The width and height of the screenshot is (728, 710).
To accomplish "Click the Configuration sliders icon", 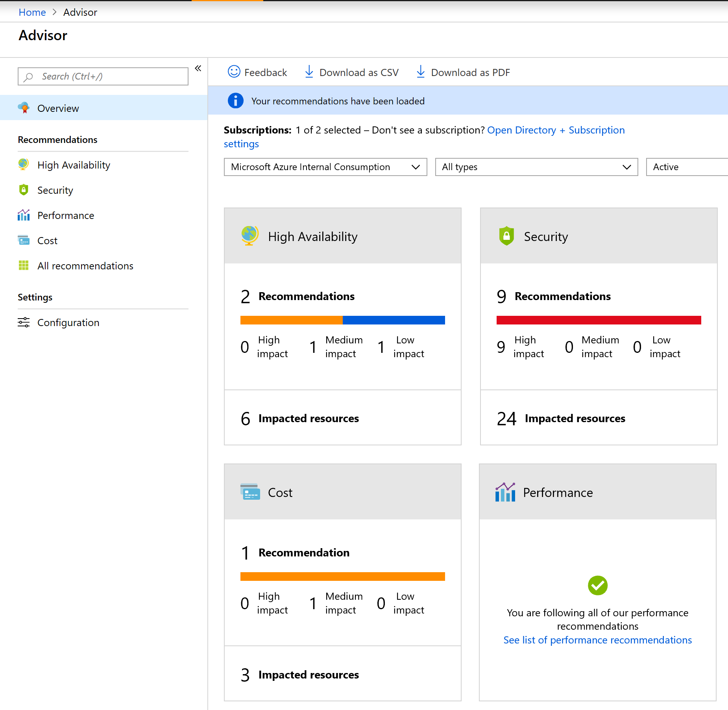I will [24, 323].
